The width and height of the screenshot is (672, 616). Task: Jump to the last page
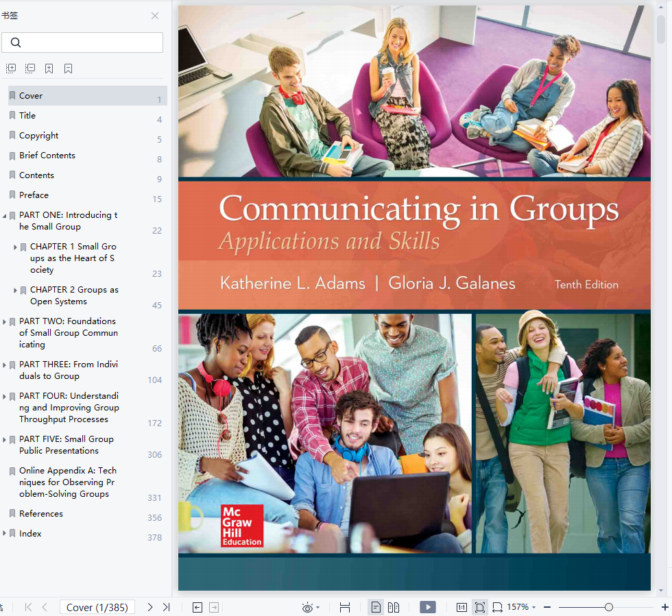coord(166,607)
